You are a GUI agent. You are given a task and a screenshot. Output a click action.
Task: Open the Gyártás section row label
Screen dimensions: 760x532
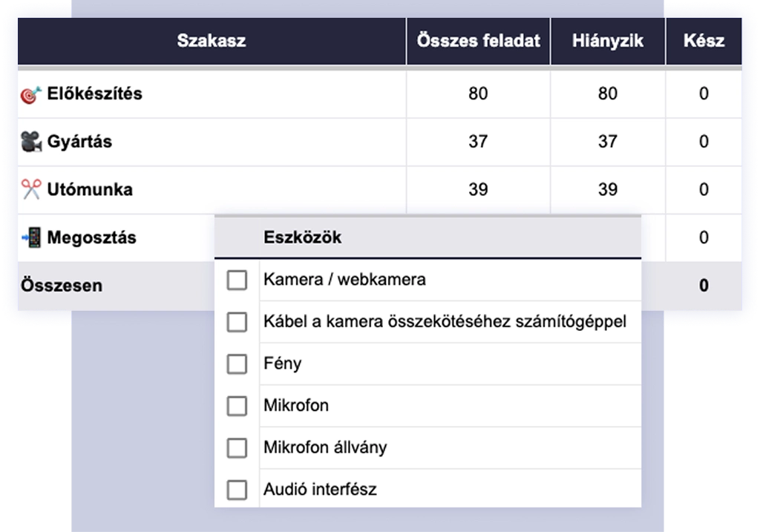pyautogui.click(x=79, y=142)
